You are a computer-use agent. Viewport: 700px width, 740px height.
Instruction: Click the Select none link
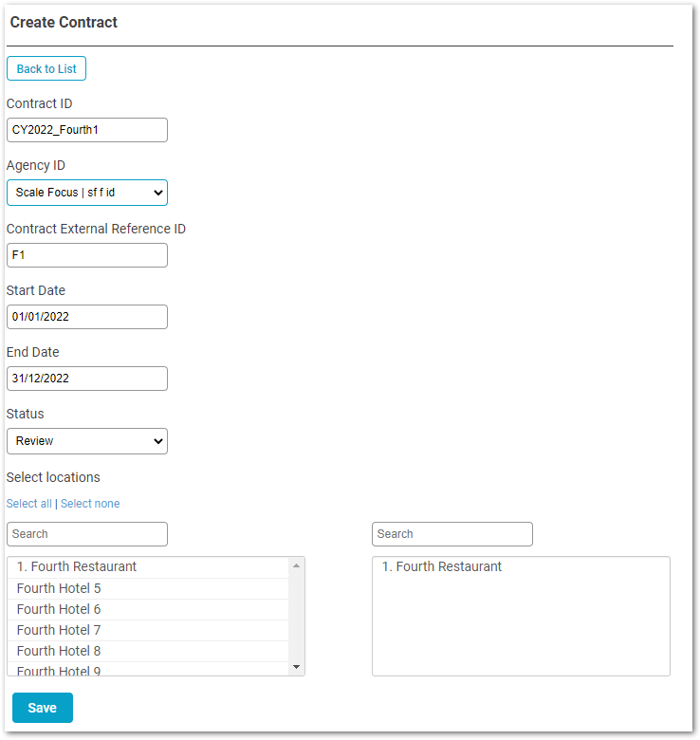tap(90, 504)
